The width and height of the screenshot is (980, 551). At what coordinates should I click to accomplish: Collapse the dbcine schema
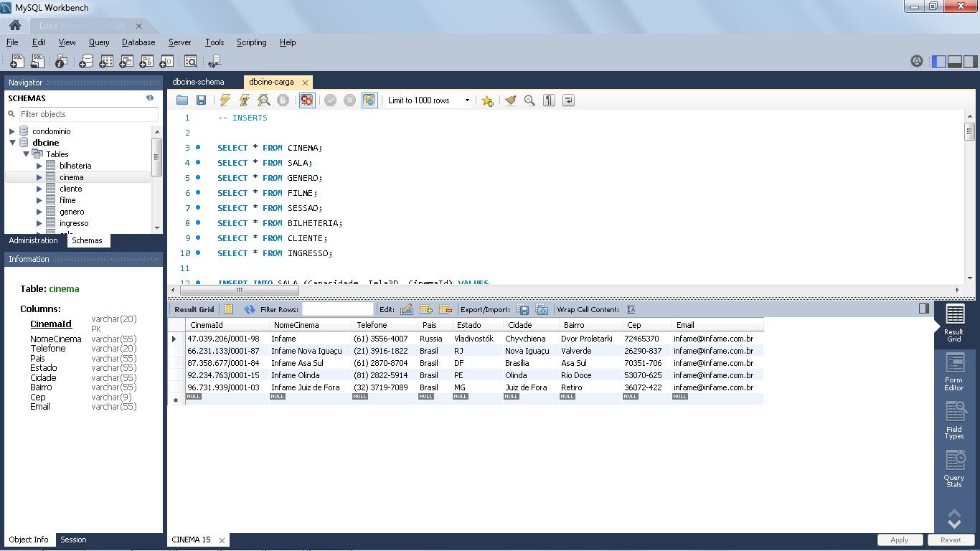pyautogui.click(x=12, y=143)
